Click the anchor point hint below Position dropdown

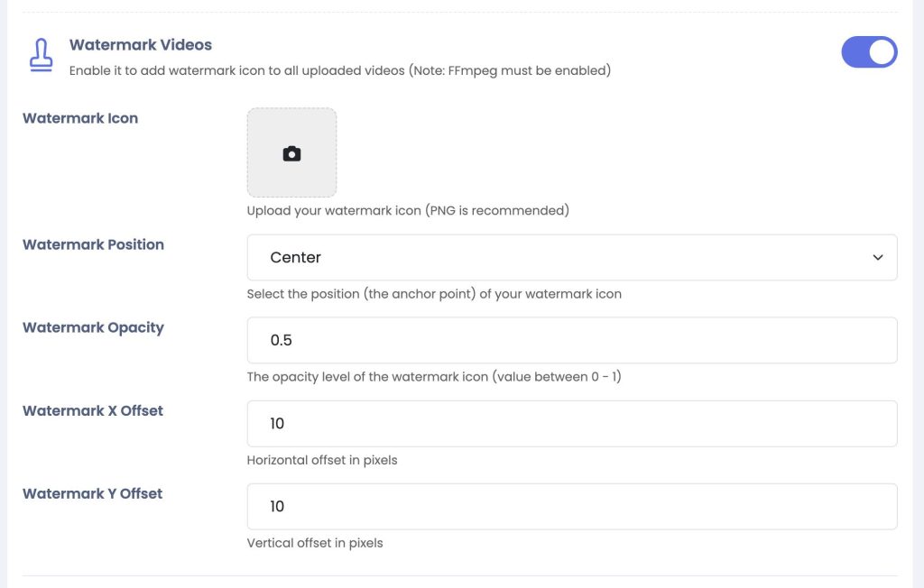[434, 294]
